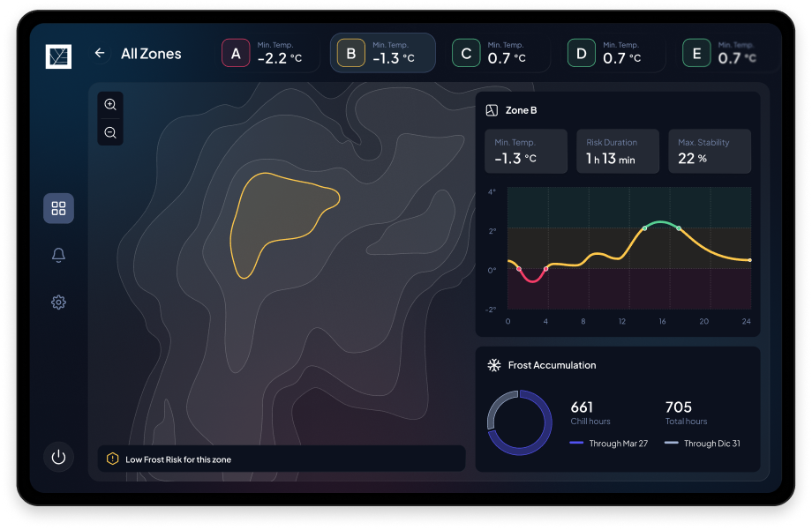Click the app logo icon

(58, 56)
